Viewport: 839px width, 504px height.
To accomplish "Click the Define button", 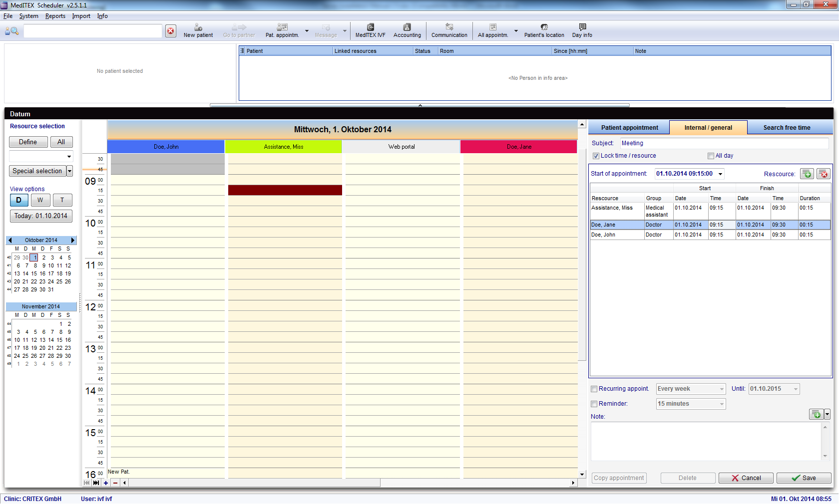I will click(x=28, y=142).
